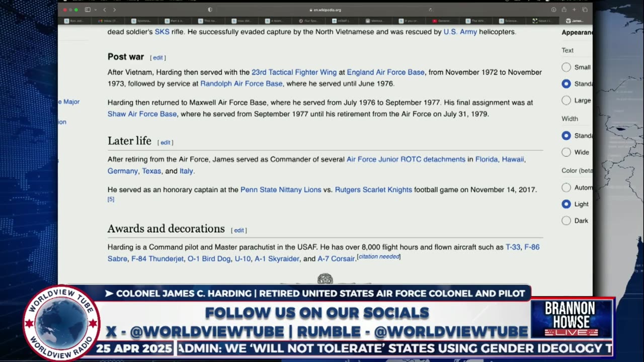Screen dimensions: 644x362
Task: Select Small text size
Action: tap(567, 67)
